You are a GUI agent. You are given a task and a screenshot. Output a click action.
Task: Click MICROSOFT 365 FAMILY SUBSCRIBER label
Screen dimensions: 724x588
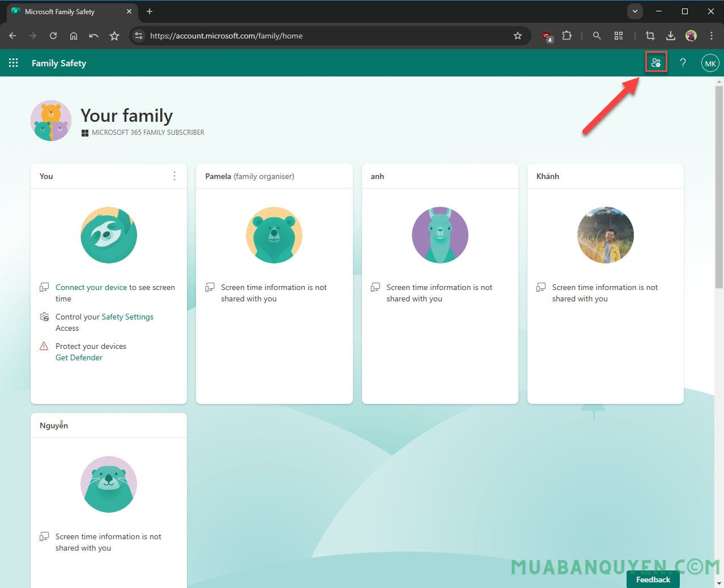pos(148,133)
